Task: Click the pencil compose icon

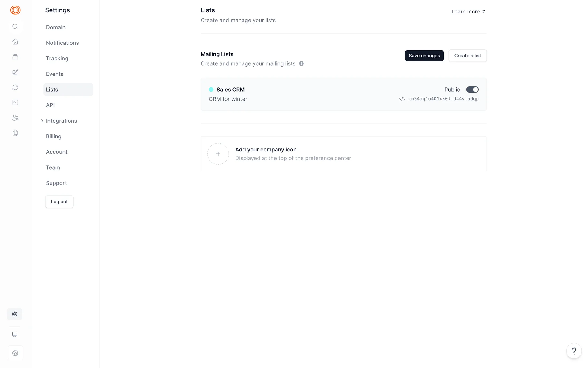Action: 15,72
